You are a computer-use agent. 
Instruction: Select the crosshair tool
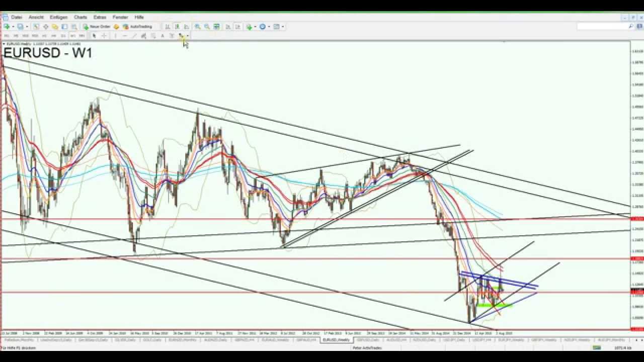pos(104,36)
